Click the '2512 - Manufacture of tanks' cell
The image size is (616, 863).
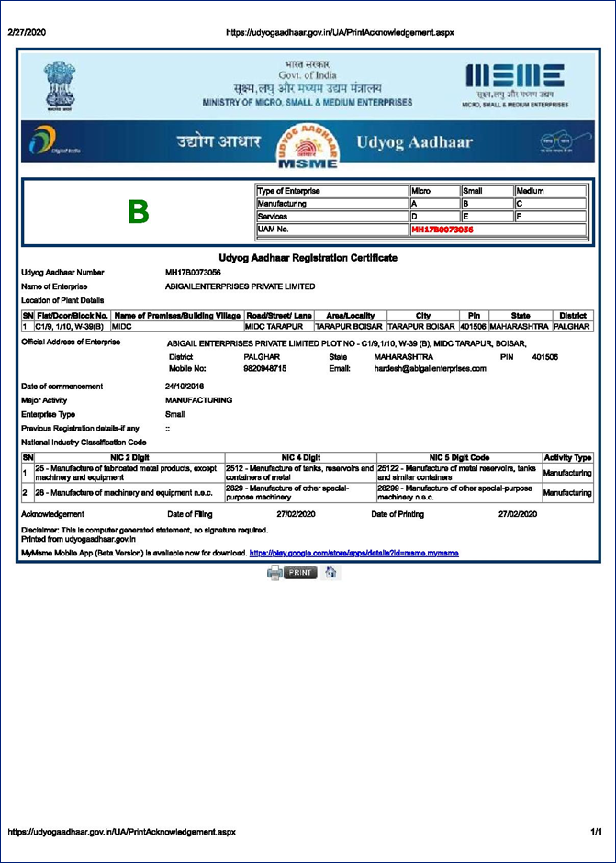tap(300, 473)
